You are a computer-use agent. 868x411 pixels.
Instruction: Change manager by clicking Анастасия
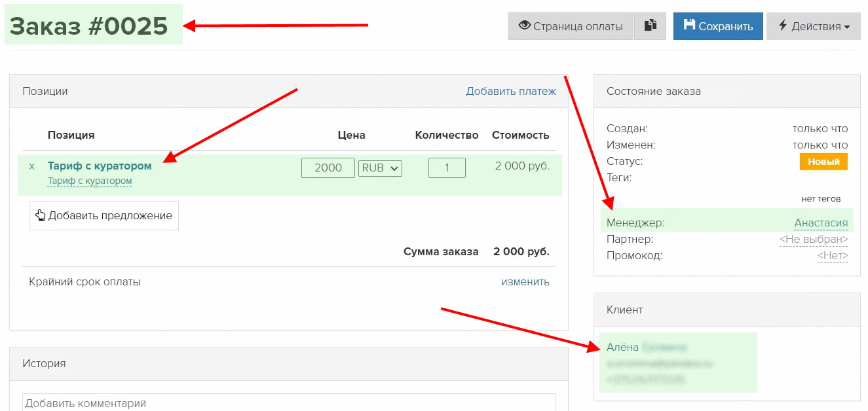tap(821, 223)
